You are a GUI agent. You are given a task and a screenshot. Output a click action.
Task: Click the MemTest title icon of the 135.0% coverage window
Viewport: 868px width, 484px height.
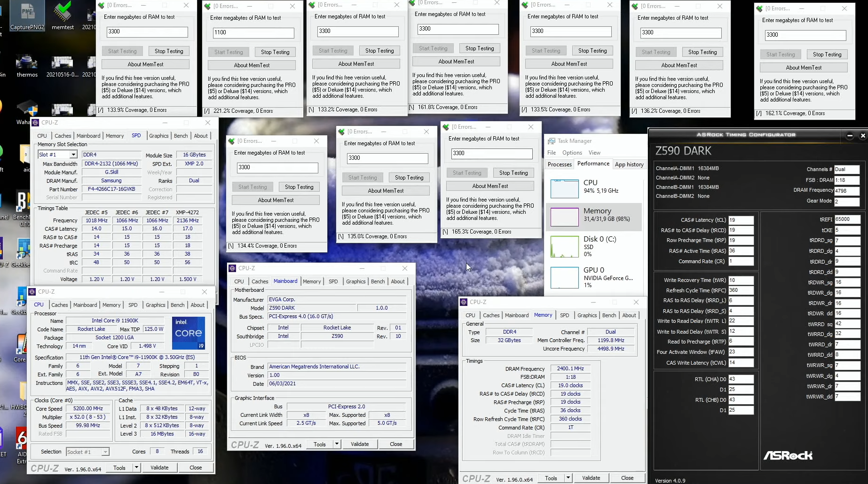pyautogui.click(x=341, y=132)
